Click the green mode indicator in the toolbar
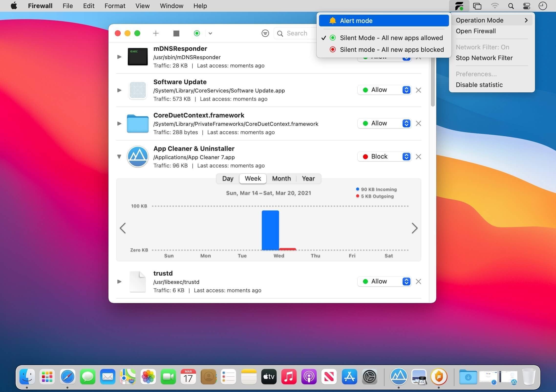 pyautogui.click(x=197, y=33)
